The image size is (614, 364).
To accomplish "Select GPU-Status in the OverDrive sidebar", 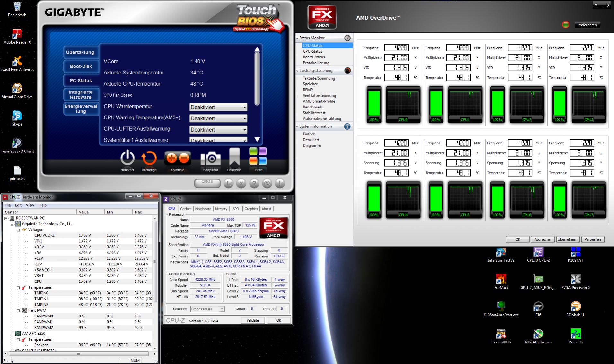I will [312, 51].
